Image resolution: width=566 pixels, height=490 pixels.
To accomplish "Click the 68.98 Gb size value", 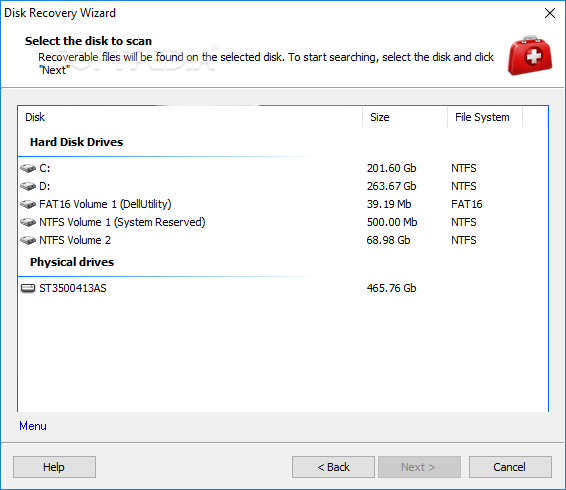I will [388, 240].
